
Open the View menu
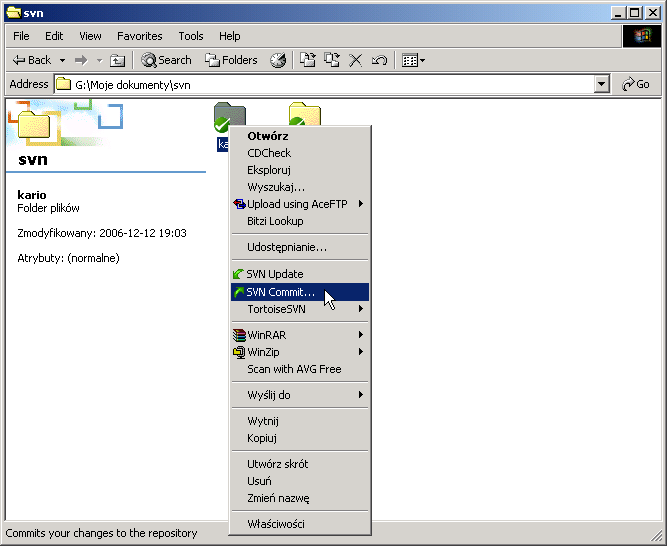(x=90, y=36)
